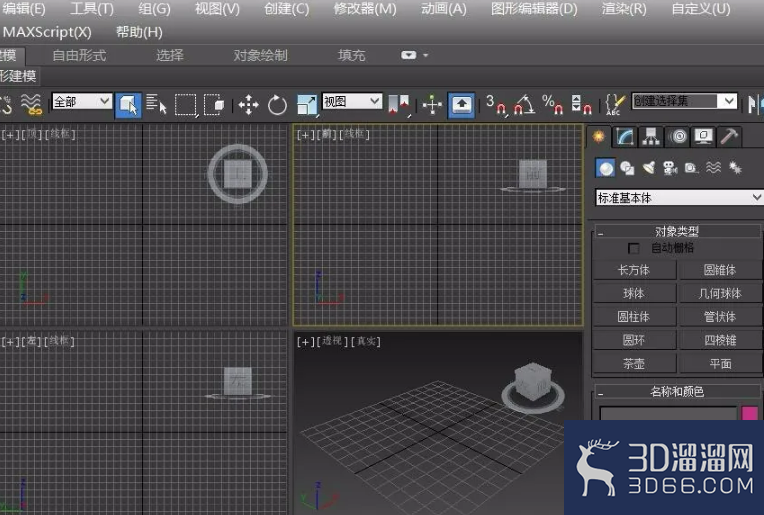
Task: Open the 渲染(R) menu
Action: pos(624,9)
